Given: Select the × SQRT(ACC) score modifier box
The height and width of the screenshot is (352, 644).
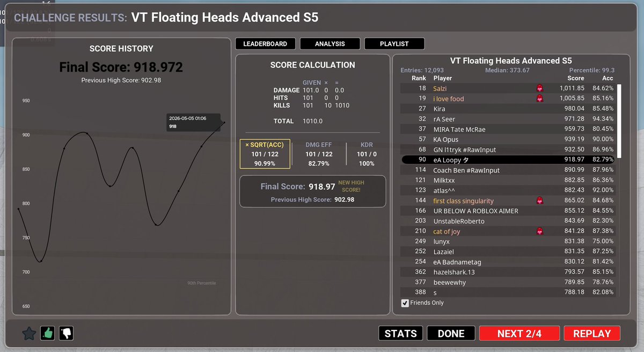Looking at the screenshot, I should [265, 154].
